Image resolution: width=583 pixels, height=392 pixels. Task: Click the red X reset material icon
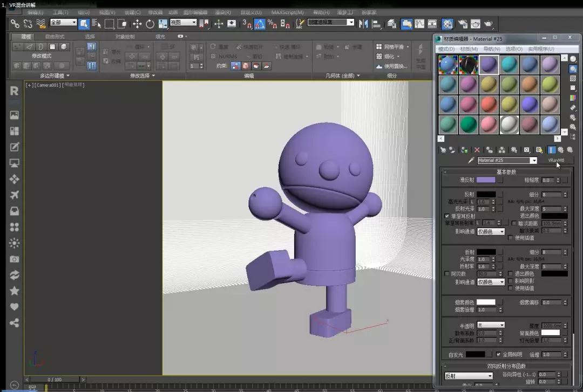click(477, 150)
